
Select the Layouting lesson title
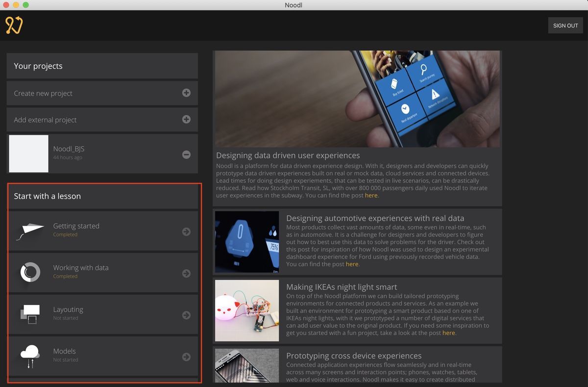(68, 310)
